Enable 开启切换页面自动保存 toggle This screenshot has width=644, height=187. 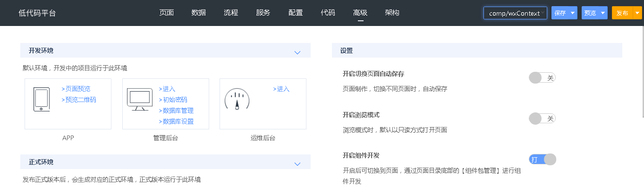click(x=542, y=78)
